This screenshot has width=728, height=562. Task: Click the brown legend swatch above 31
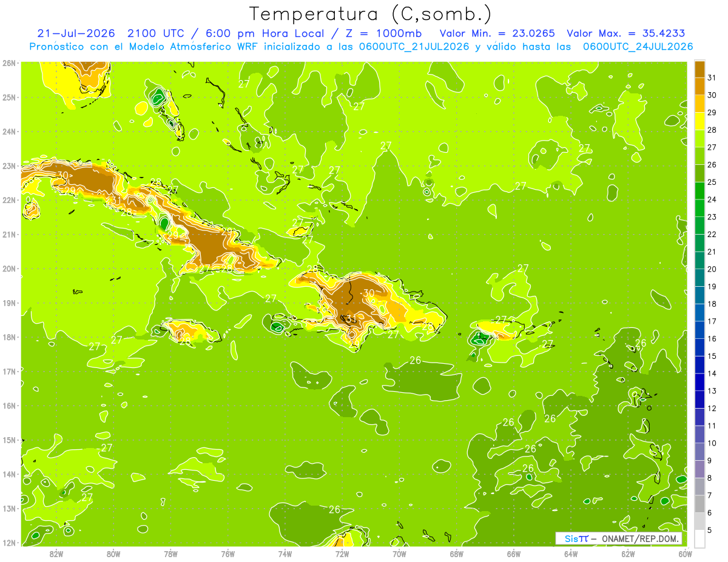(699, 70)
